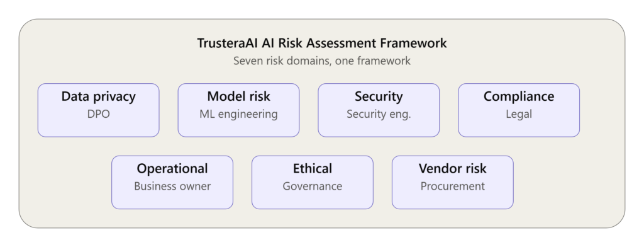
Task: Click the TrusteraAI AI Risk Assessment Framework title
Action: click(322, 43)
